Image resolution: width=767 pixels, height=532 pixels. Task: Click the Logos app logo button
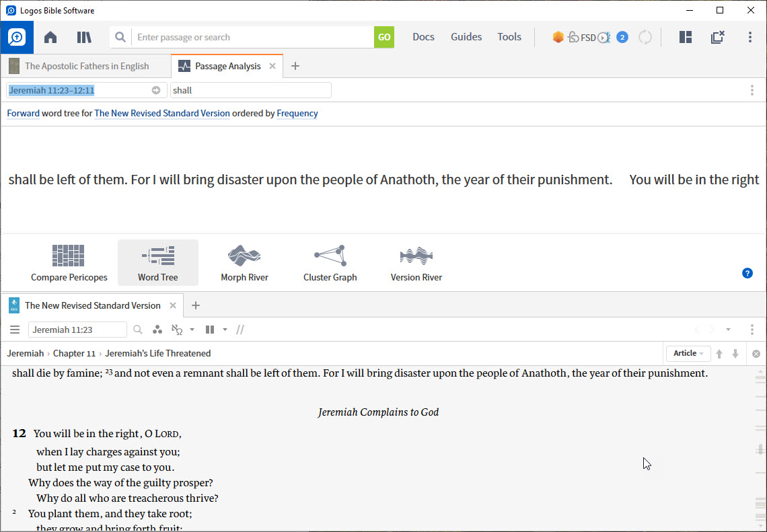pyautogui.click(x=17, y=37)
